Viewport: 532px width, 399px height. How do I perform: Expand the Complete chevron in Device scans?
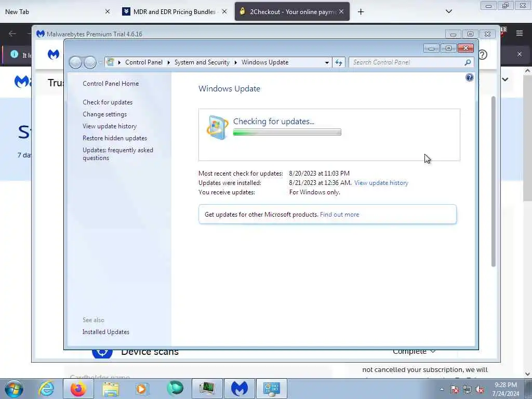(x=433, y=352)
